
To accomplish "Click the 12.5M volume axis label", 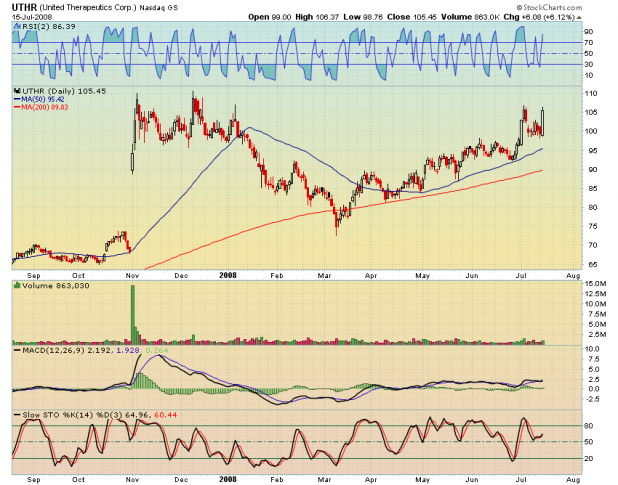I will [x=596, y=294].
